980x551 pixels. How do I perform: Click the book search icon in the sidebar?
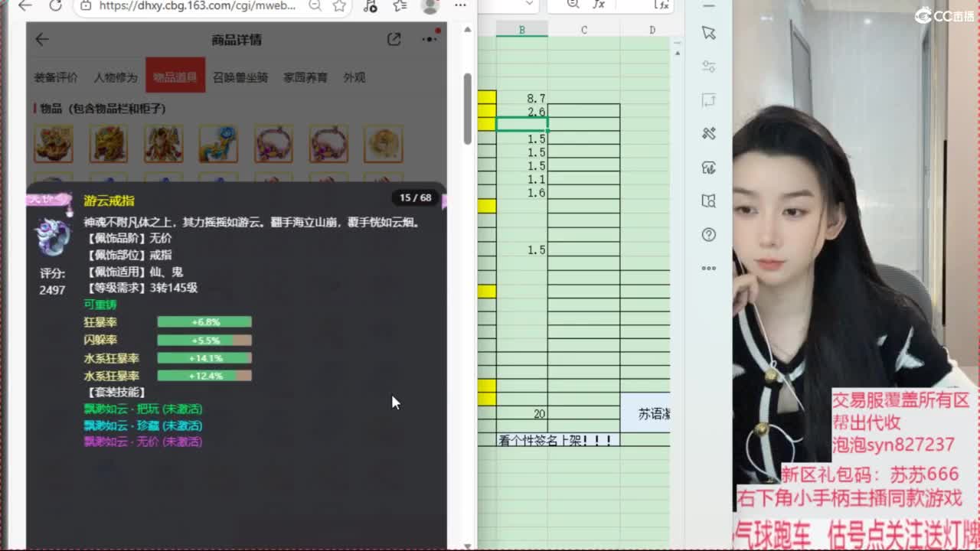pos(709,201)
